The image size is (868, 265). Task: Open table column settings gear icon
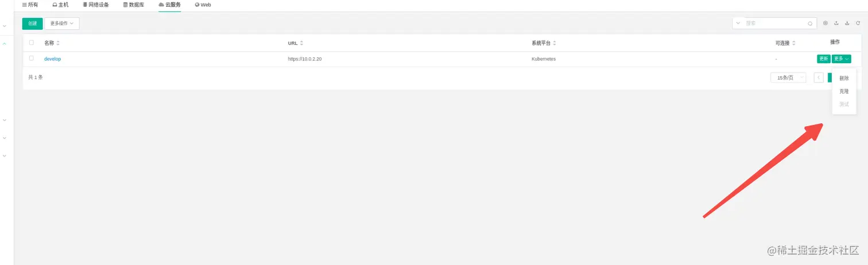pos(826,24)
